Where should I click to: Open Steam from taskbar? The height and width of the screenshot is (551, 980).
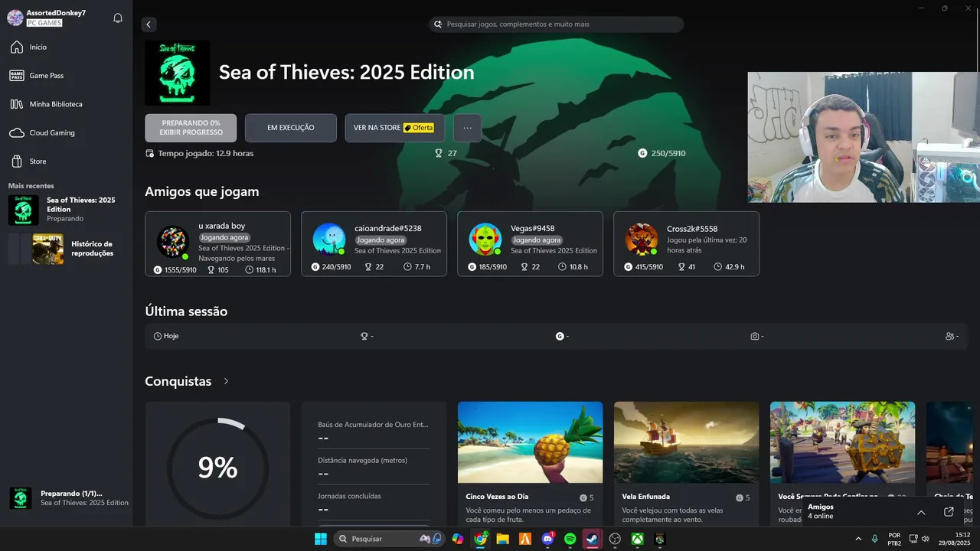click(593, 539)
